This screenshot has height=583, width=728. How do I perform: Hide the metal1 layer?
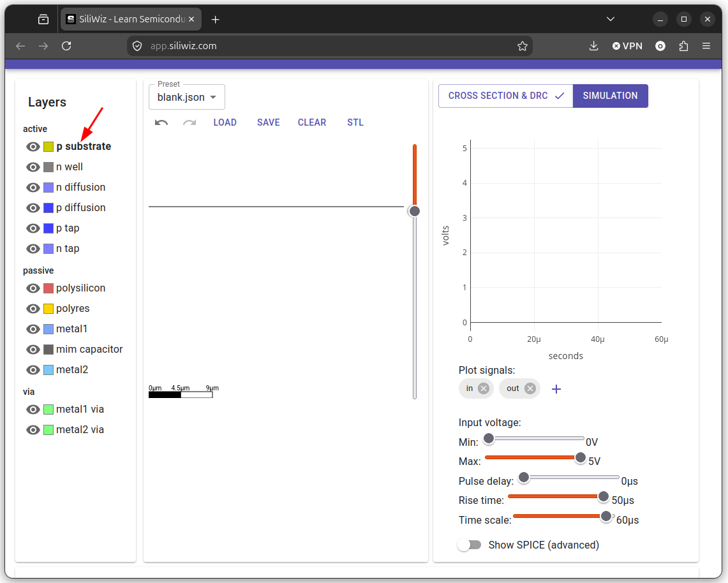(x=33, y=329)
